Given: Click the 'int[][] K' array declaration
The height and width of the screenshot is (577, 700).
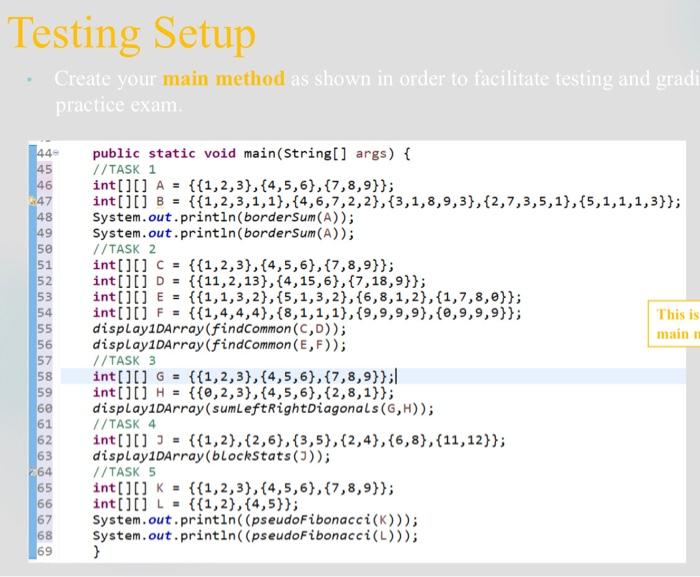Looking at the screenshot, I should [243, 488].
